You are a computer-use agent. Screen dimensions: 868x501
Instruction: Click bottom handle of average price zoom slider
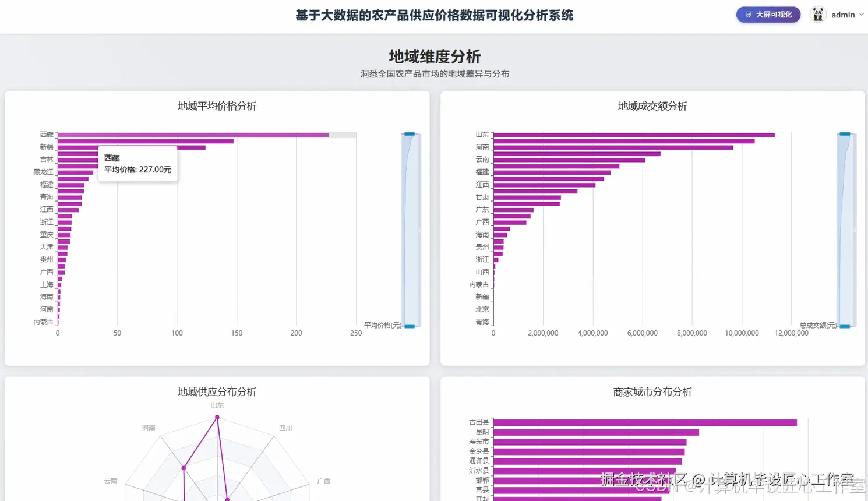click(410, 326)
